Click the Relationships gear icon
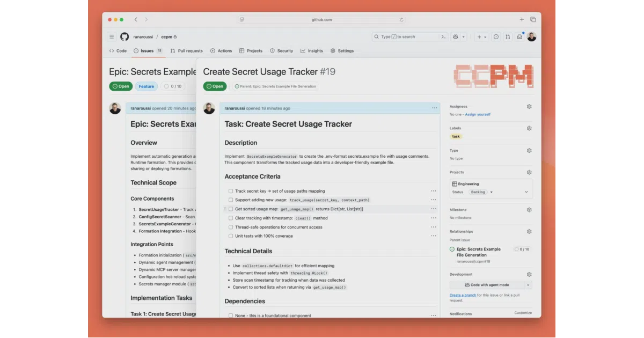Screen dimensions: 644x338 point(529,232)
